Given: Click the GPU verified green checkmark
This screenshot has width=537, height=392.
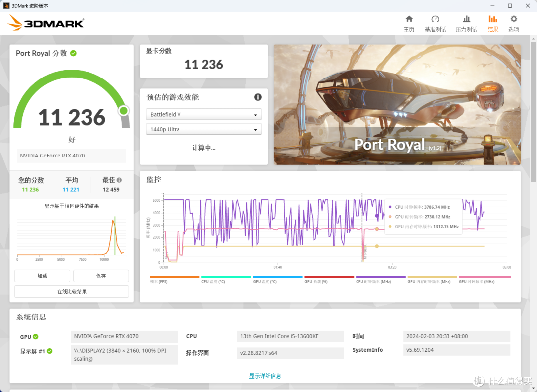Looking at the screenshot, I should click(36, 336).
